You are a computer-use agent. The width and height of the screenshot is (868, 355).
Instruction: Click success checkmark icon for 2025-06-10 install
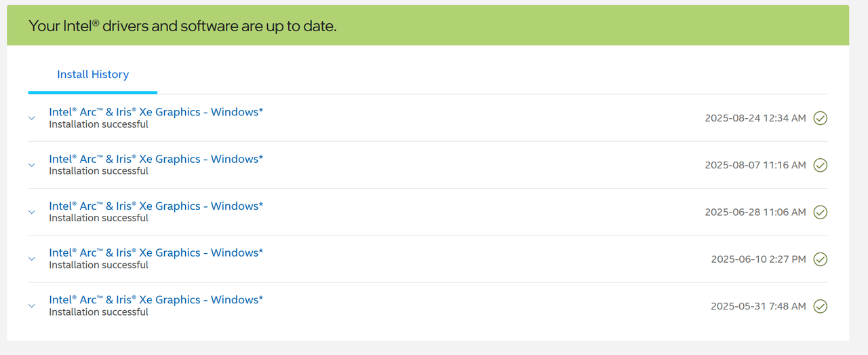tap(821, 259)
